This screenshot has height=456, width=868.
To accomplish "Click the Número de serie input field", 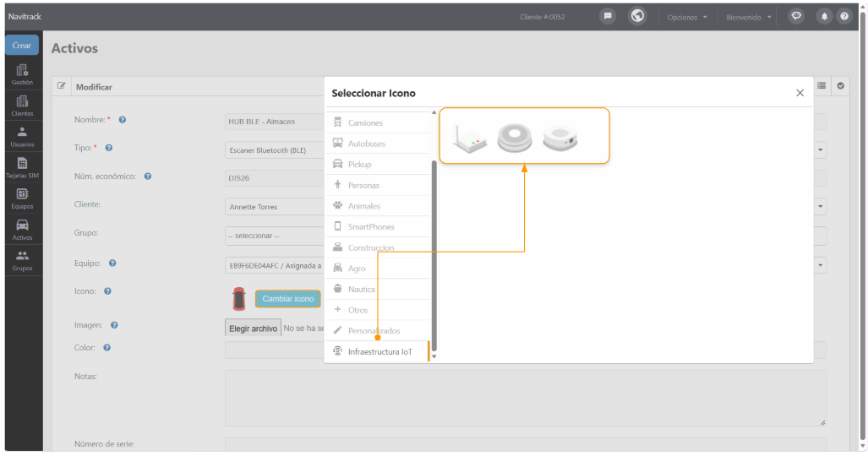I will tap(526, 444).
